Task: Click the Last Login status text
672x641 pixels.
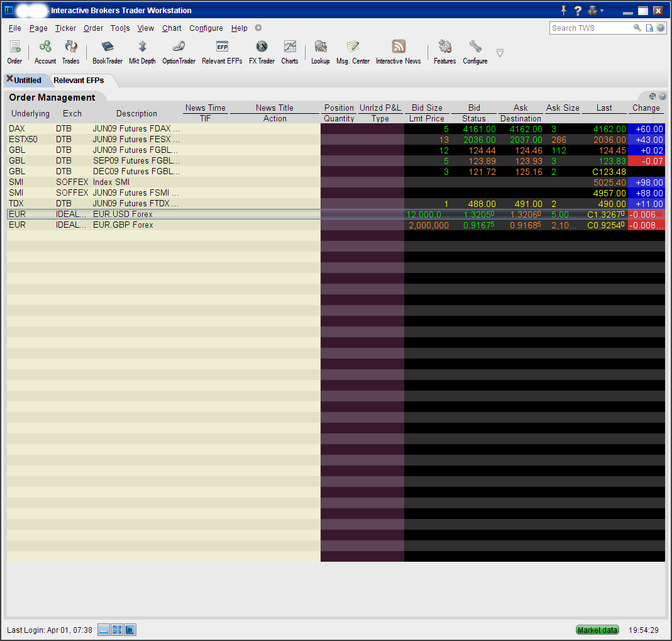Action: click(50, 630)
